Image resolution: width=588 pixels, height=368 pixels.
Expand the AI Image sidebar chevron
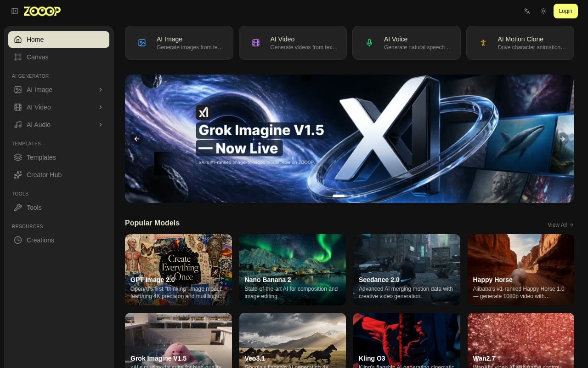[x=101, y=90]
